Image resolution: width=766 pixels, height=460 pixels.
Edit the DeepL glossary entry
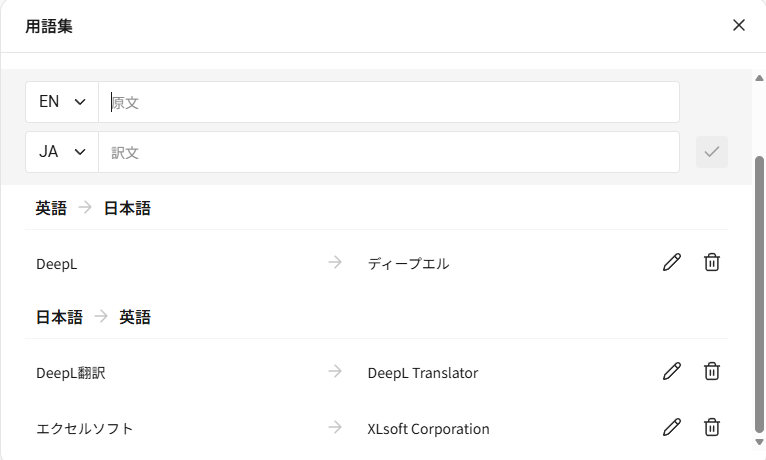[x=672, y=263]
